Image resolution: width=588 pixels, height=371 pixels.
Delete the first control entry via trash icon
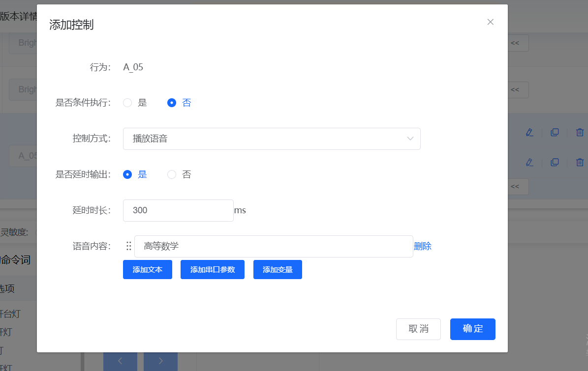[x=580, y=132]
